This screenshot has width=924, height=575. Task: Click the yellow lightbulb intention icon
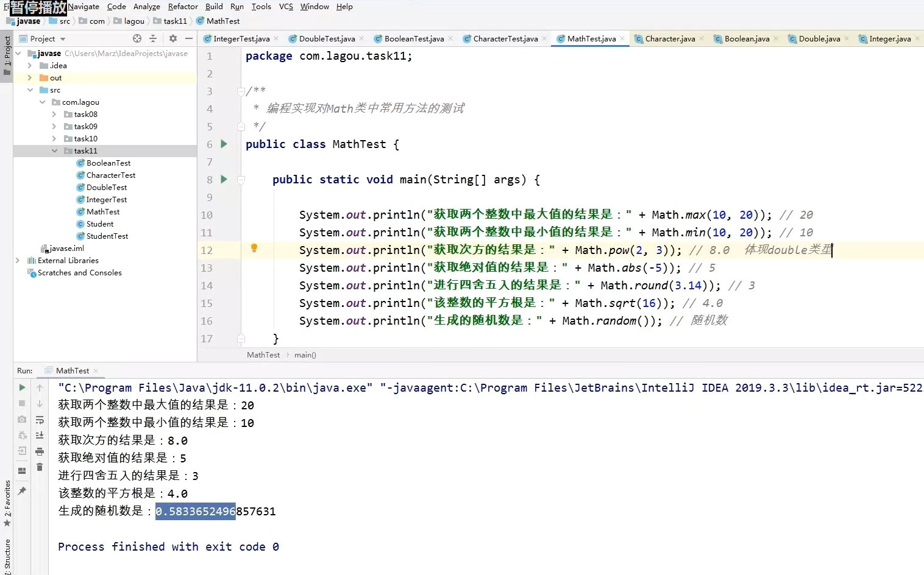pyautogui.click(x=254, y=248)
